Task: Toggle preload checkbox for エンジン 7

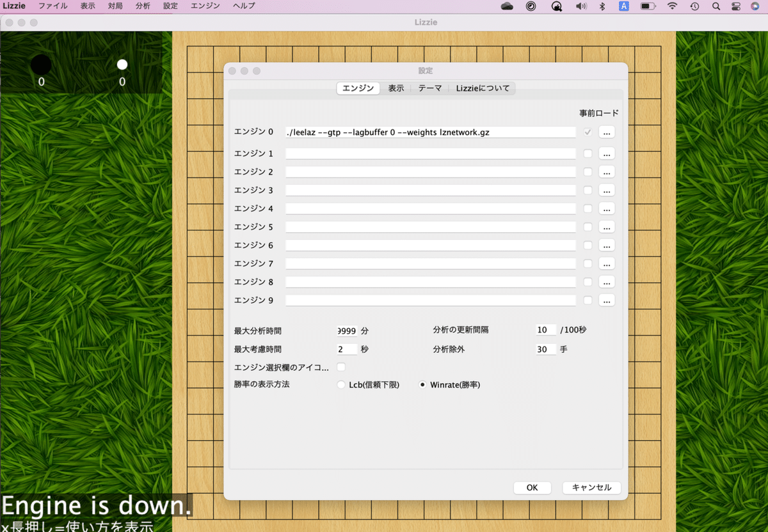Action: tap(588, 263)
